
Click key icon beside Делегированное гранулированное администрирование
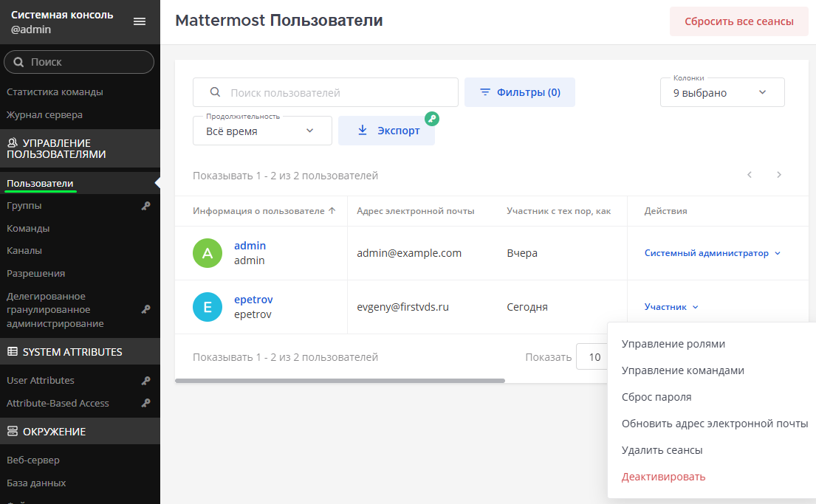pyautogui.click(x=146, y=309)
